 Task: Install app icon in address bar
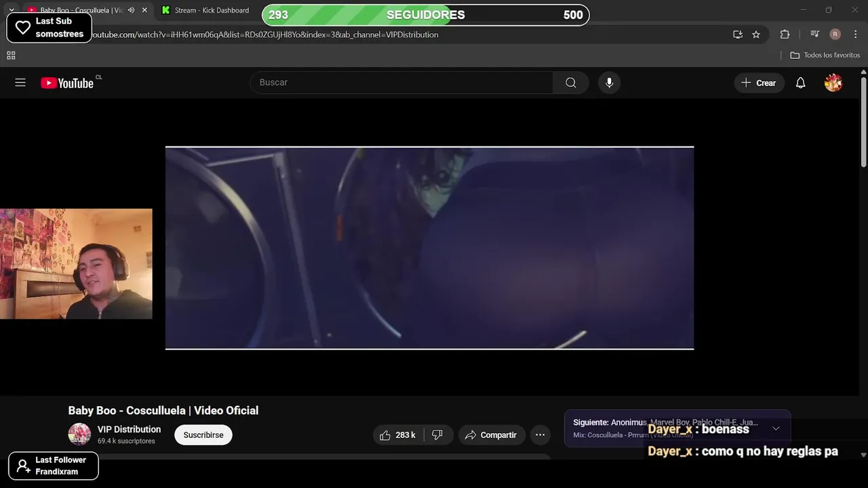738,35
